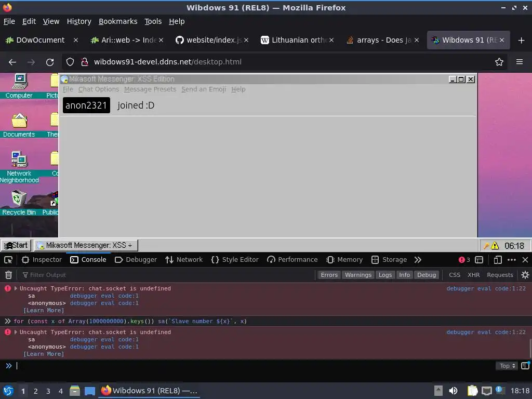
Task: Show more devtools tabs chevron
Action: tap(418, 260)
